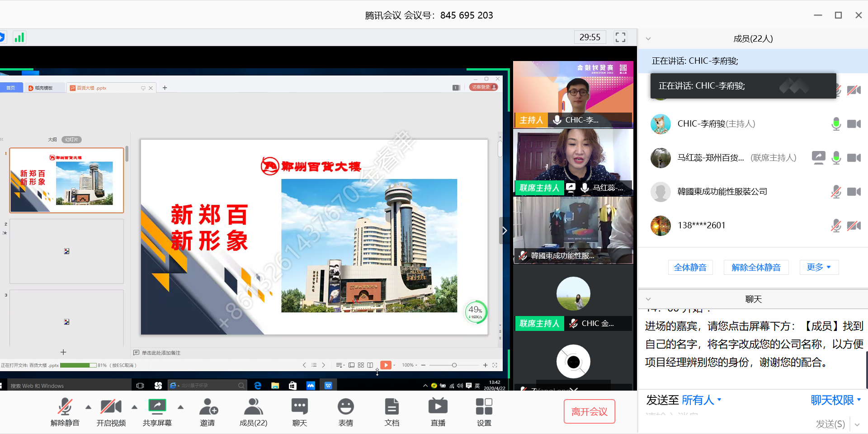The image size is (868, 434).
Task: Toggle microphone for CHIC-李府骏 in member list
Action: [836, 123]
